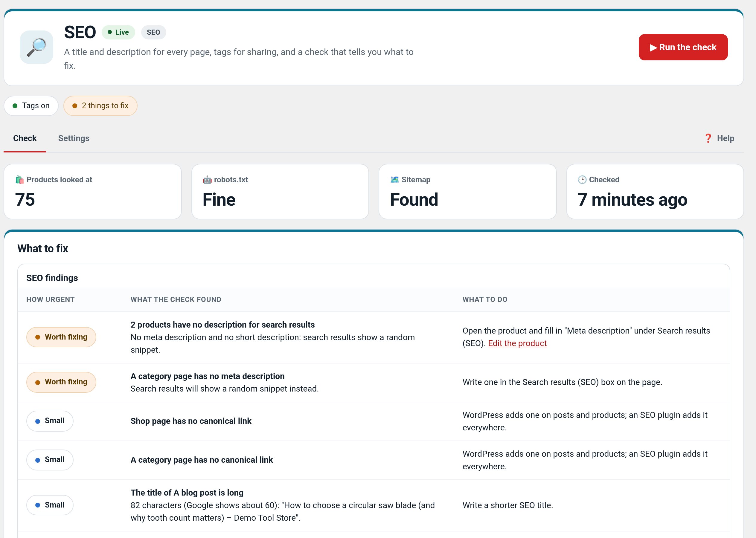Image resolution: width=756 pixels, height=538 pixels.
Task: Open the Edit the product link
Action: pyautogui.click(x=517, y=343)
